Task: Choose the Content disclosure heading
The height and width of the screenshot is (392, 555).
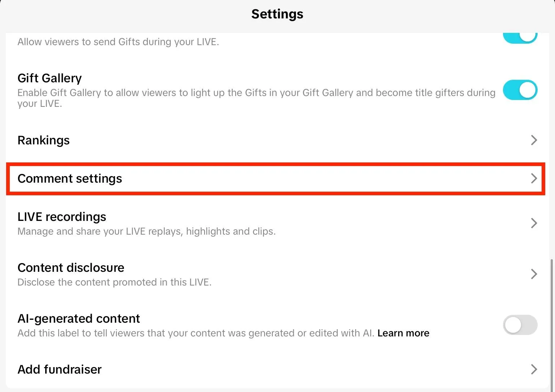Action: coord(71,268)
